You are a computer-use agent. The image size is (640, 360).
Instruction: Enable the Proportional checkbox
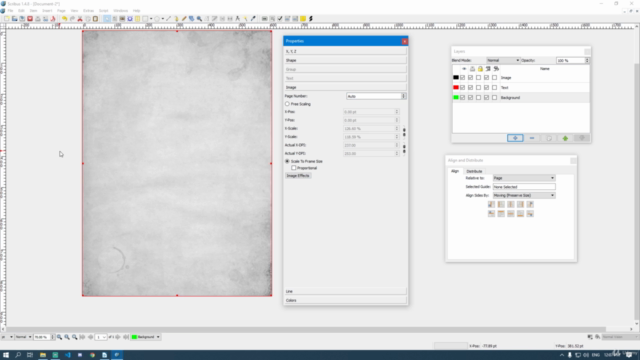pos(293,168)
